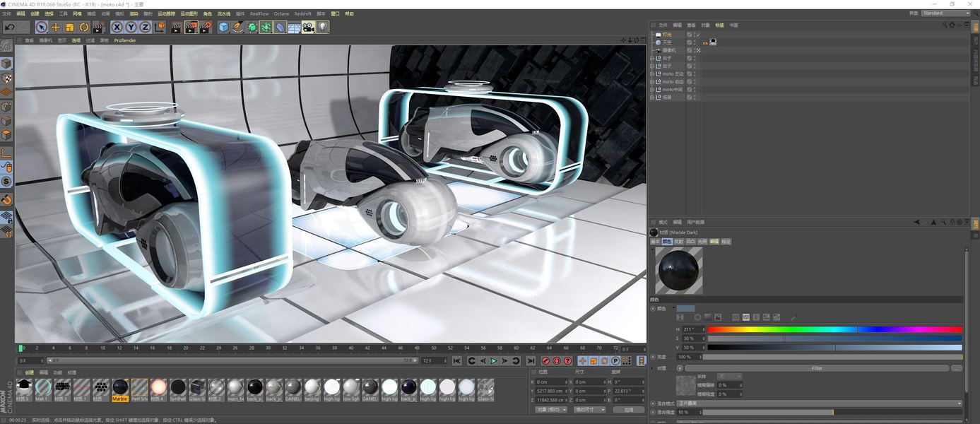Viewport: 980px width, 424px height.
Task: Toggle Position keyframe recording icon
Action: 583,361
